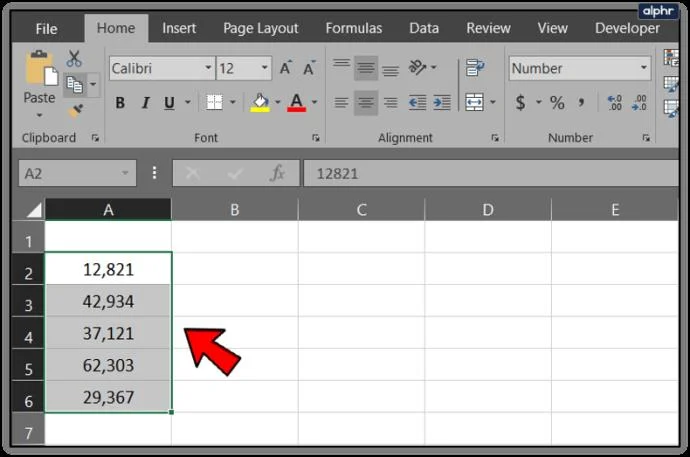Apply the yellow Fill Color swatch
The width and height of the screenshot is (690, 457).
click(x=260, y=103)
